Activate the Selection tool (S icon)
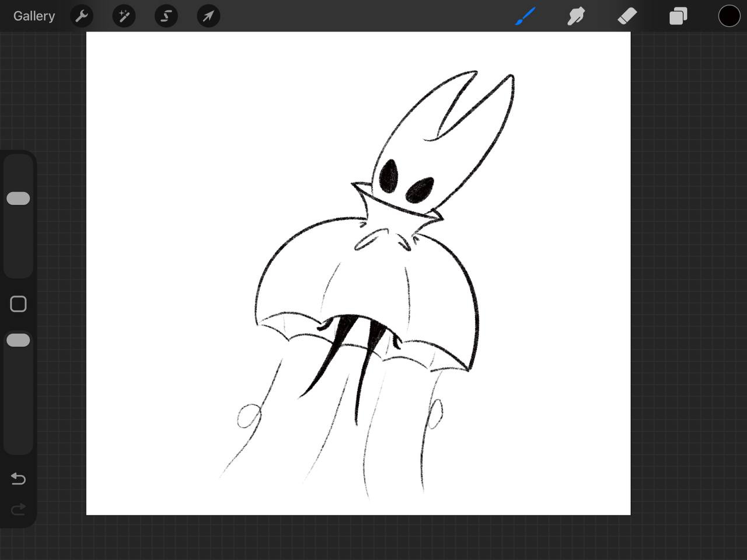The image size is (747, 560). coord(166,16)
